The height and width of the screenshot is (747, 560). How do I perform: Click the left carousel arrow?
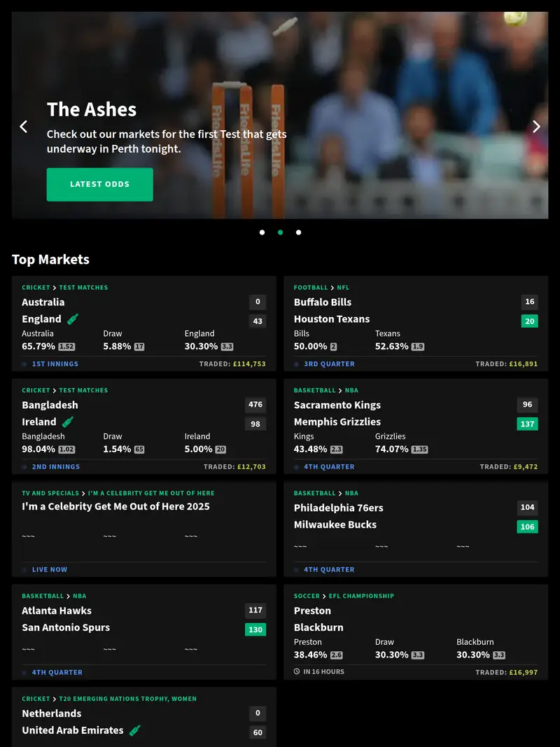(x=24, y=127)
